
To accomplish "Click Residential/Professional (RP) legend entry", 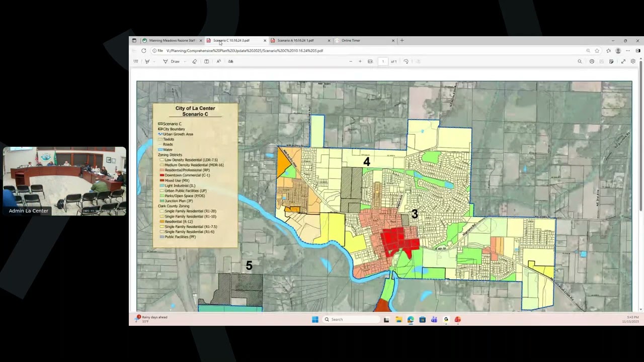I will pos(185,170).
